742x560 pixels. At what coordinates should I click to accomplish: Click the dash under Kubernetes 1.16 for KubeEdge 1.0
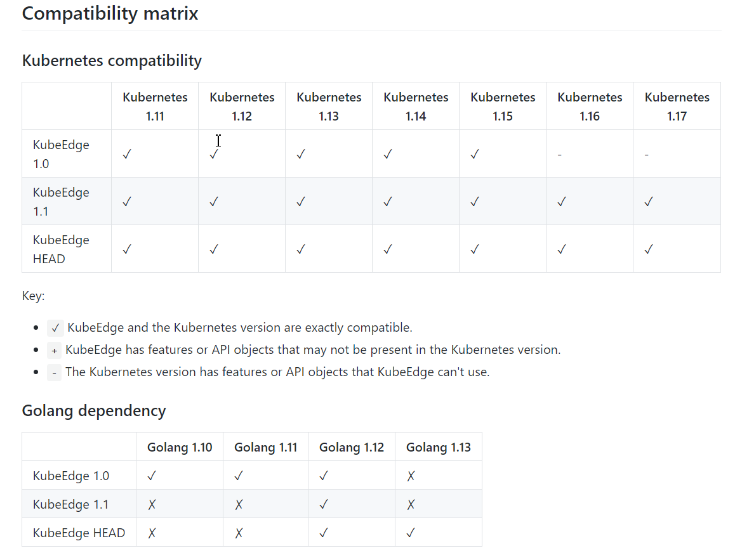(560, 155)
